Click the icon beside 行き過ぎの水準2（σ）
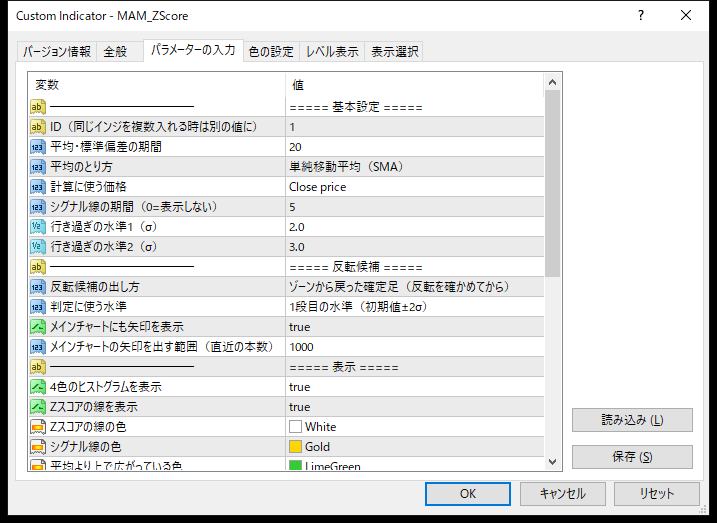Viewport: 717px width, 523px height. tap(38, 247)
